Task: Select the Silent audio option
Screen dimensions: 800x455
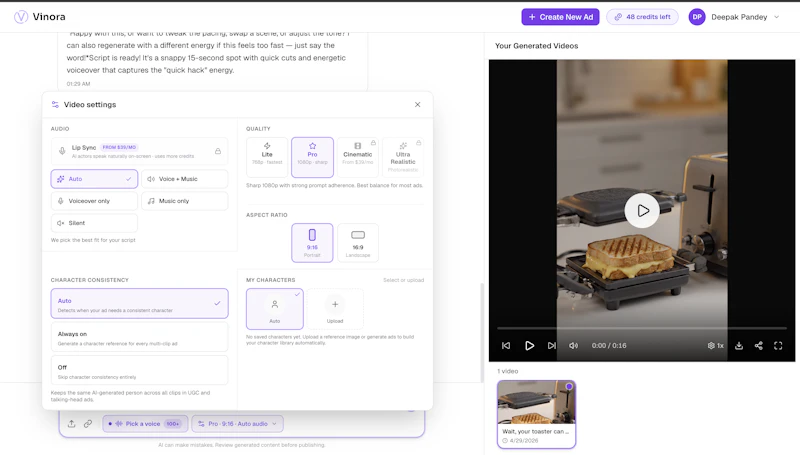Action: coord(94,223)
